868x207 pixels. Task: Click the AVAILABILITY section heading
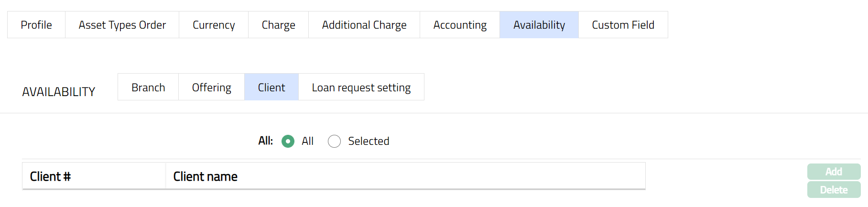click(59, 92)
